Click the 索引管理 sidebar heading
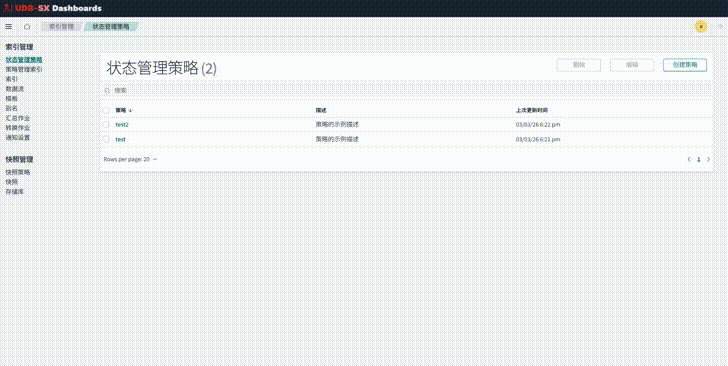Viewport: 728px width, 366px height. (x=20, y=47)
